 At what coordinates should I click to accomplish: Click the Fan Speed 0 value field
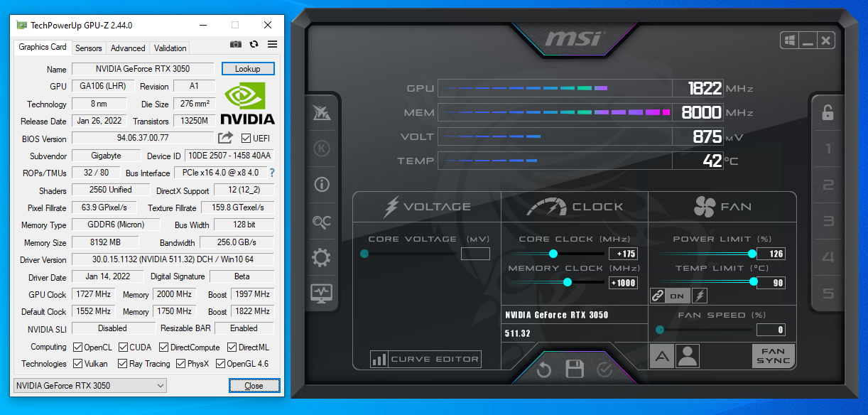tap(771, 330)
